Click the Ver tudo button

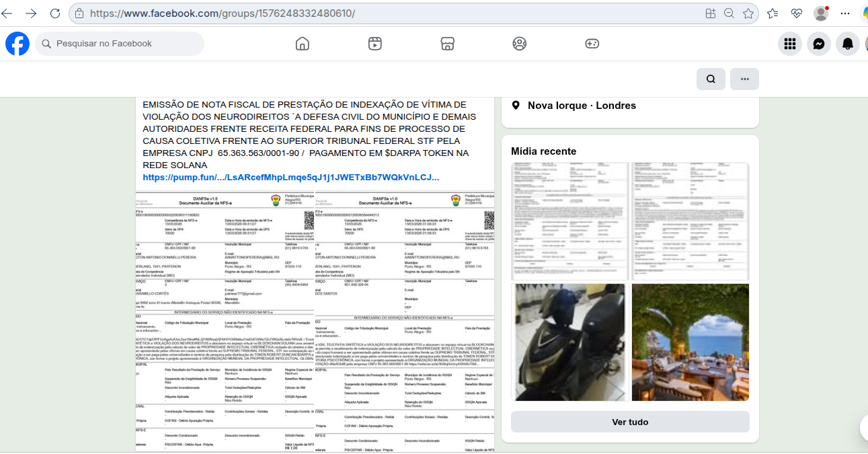point(630,422)
